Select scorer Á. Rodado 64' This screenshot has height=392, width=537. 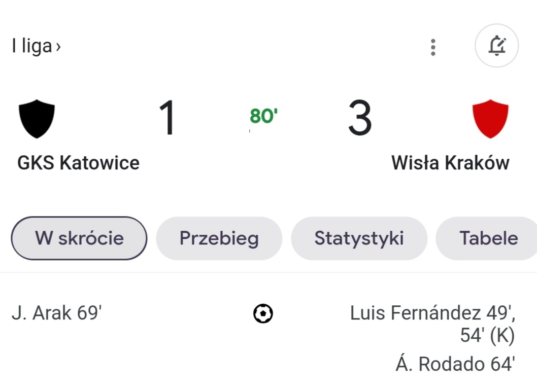tap(455, 364)
